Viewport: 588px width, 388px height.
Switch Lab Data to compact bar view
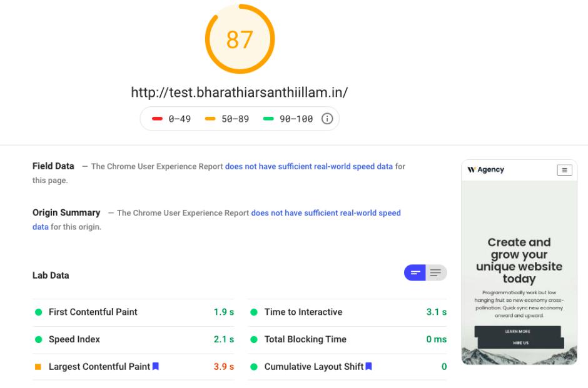point(415,272)
